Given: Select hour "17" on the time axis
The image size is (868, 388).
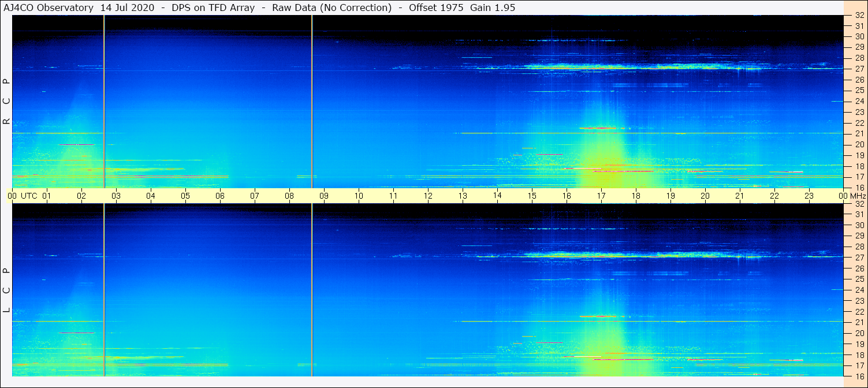Looking at the screenshot, I should 601,196.
